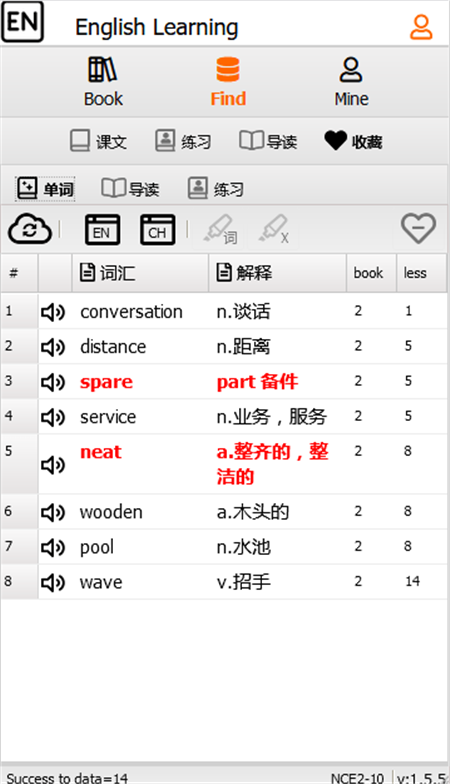Image resolution: width=450 pixels, height=784 pixels.
Task: Click the status text Success to data=14
Action: tap(67, 778)
